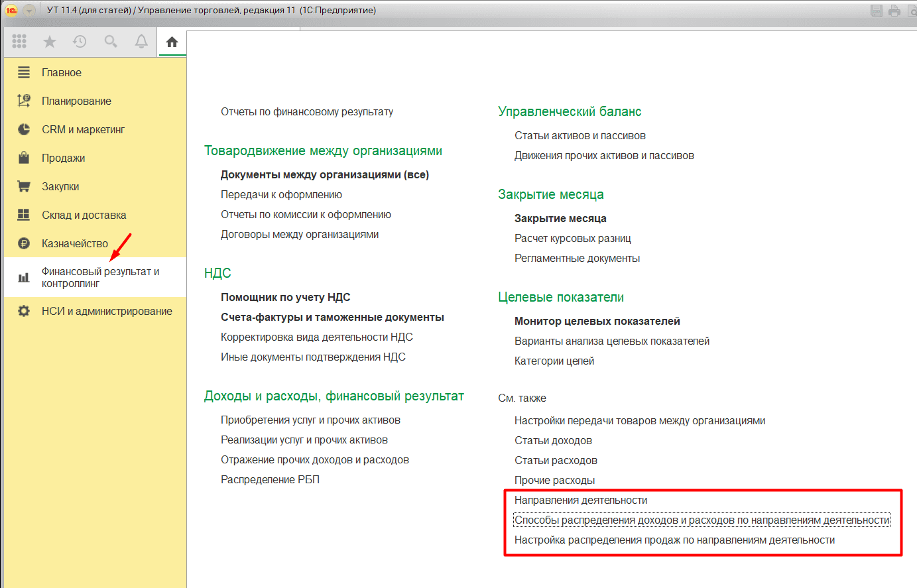Viewport: 917px width, 588px height.
Task: Click the Распределение РБП link
Action: click(270, 479)
